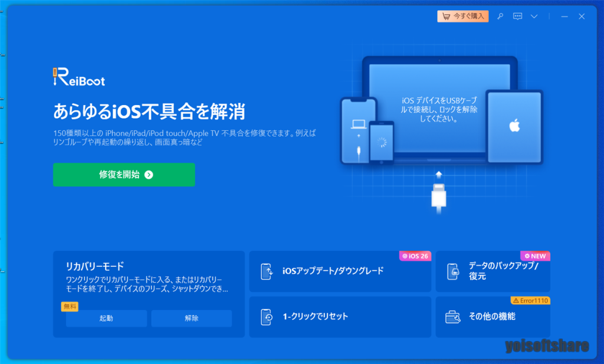Click the リカバリーモード heading
604x364 pixels.
(95, 266)
